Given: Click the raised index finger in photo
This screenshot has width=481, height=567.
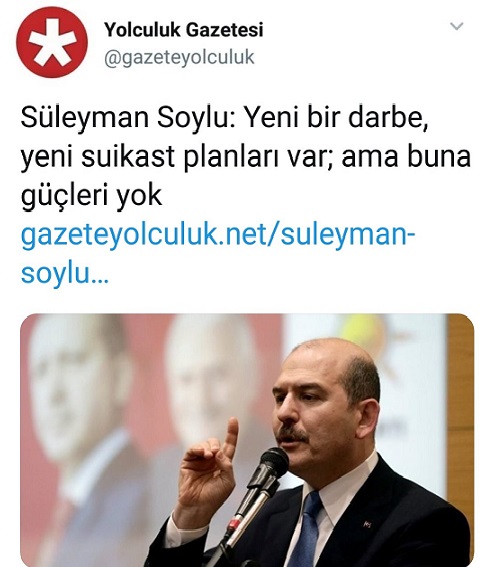Looking at the screenshot, I should tap(230, 438).
